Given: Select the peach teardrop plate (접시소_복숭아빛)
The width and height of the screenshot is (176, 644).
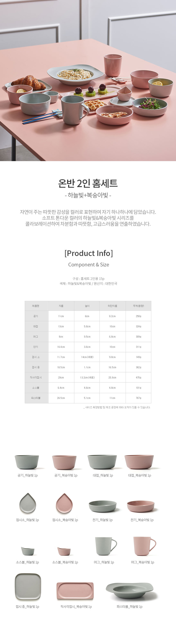Looking at the screenshot, I should (64, 503).
